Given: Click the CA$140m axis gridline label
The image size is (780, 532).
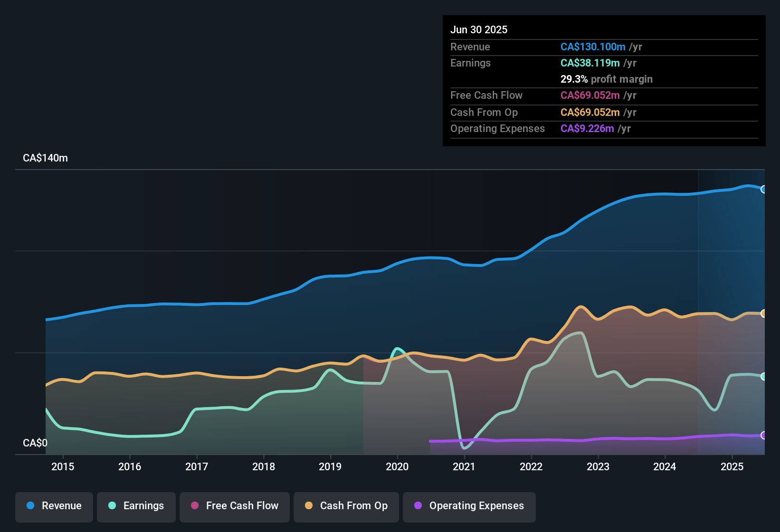Looking at the screenshot, I should (45, 158).
